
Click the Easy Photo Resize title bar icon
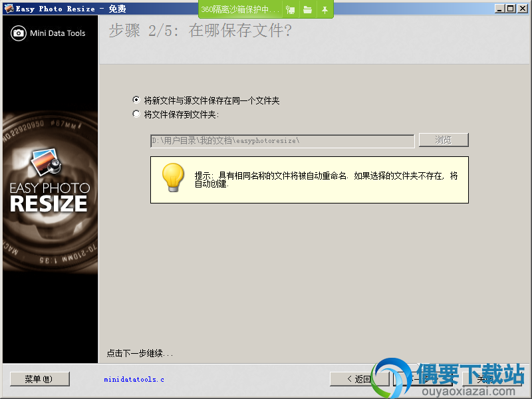point(9,9)
